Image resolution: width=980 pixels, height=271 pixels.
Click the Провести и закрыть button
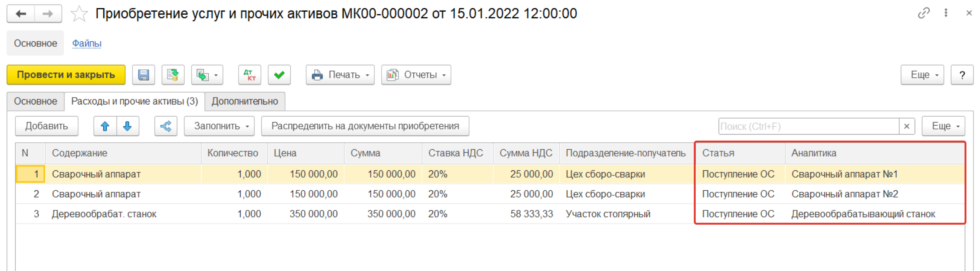point(66,75)
